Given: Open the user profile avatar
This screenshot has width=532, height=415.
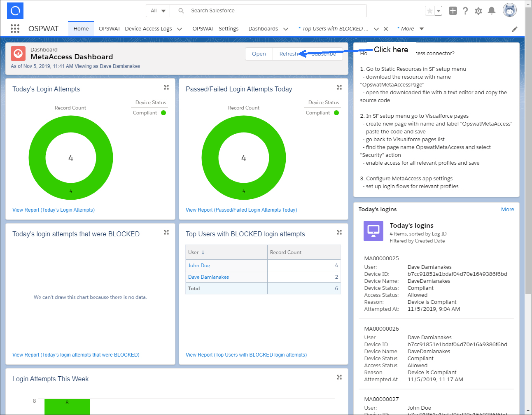Looking at the screenshot, I should pyautogui.click(x=510, y=10).
